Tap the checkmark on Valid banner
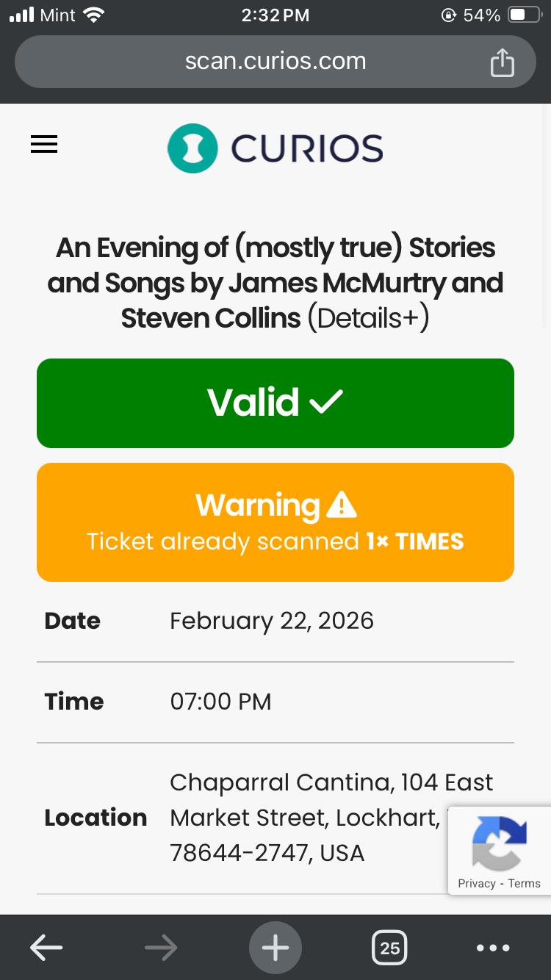Image resolution: width=551 pixels, height=980 pixels. (x=326, y=402)
